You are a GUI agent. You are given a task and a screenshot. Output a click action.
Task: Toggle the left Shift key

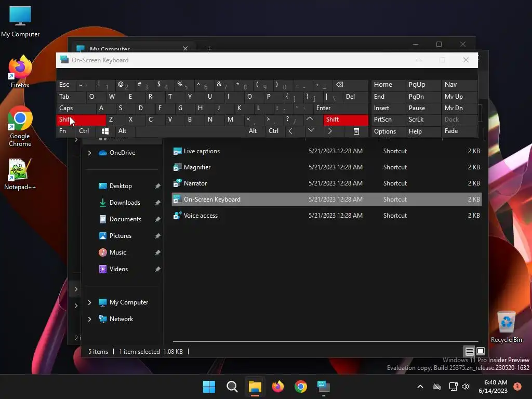[x=81, y=119]
